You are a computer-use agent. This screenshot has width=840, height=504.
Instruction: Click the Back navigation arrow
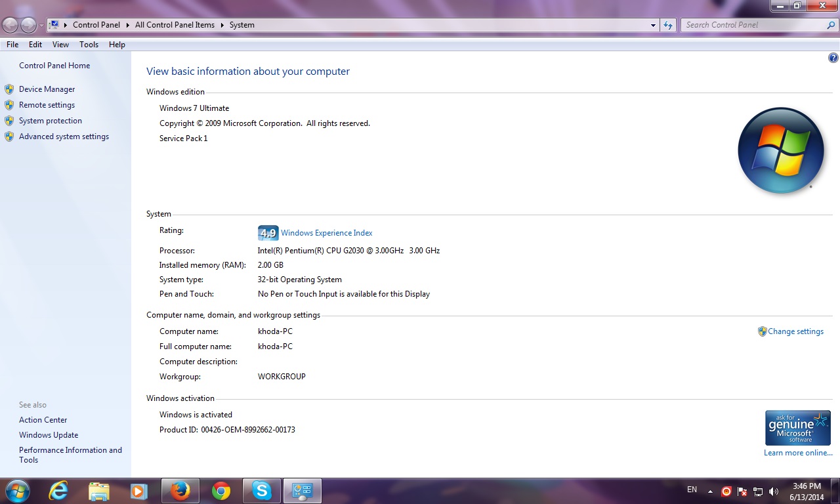[x=10, y=25]
